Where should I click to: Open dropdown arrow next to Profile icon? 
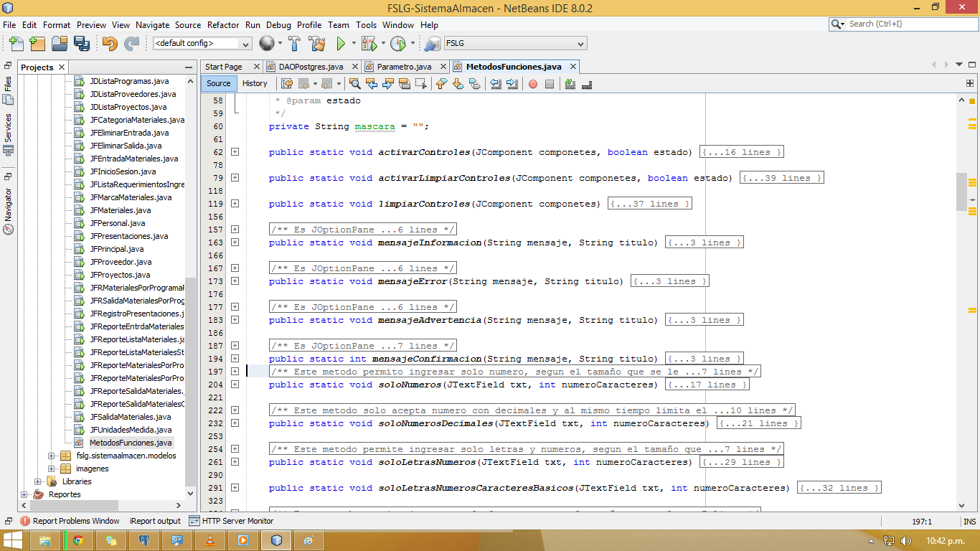(413, 43)
